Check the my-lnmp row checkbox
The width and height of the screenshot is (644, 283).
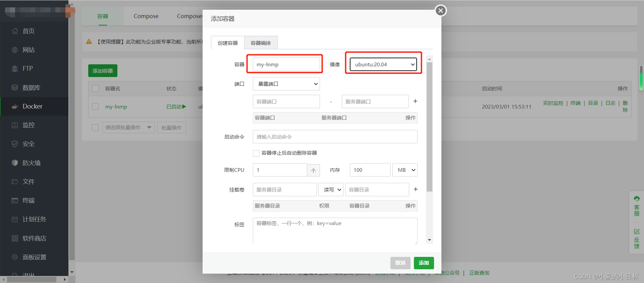(x=95, y=107)
